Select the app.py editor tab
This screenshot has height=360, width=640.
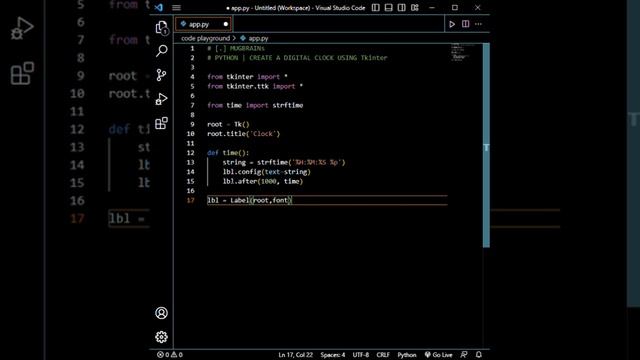203,24
